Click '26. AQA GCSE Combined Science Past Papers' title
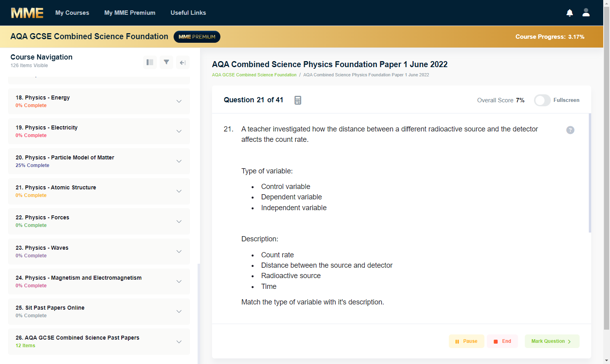 click(x=77, y=338)
